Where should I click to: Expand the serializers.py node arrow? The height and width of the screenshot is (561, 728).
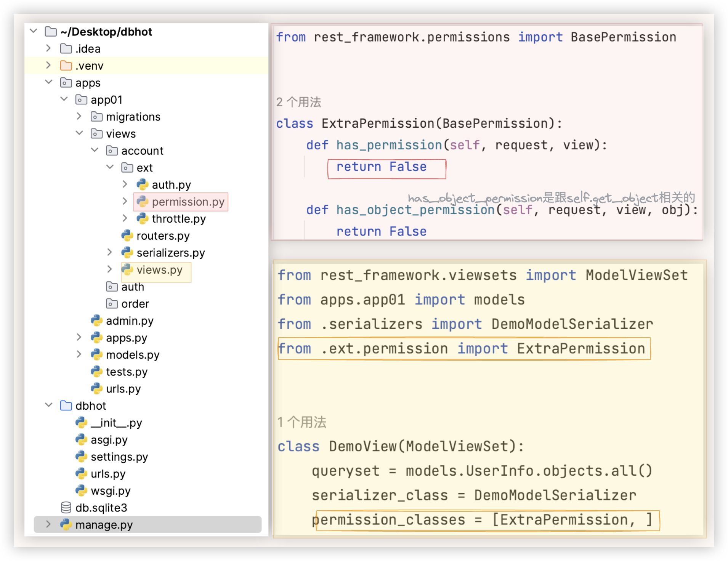click(110, 252)
